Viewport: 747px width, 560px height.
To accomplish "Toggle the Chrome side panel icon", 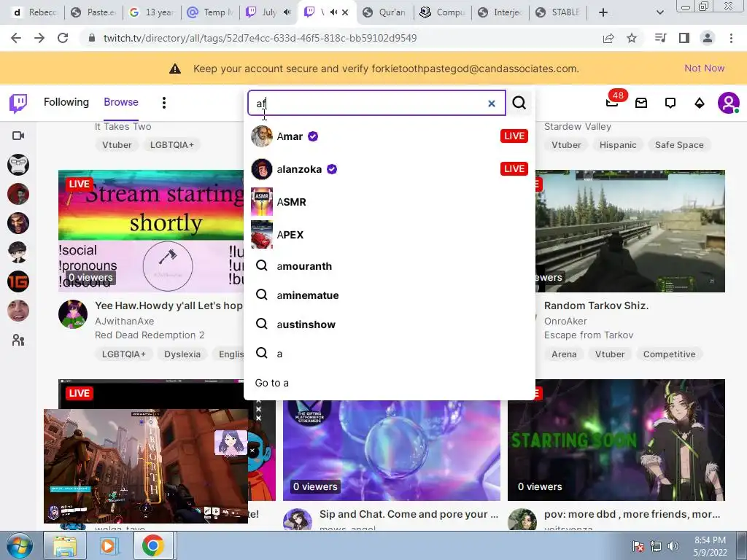I will point(684,38).
